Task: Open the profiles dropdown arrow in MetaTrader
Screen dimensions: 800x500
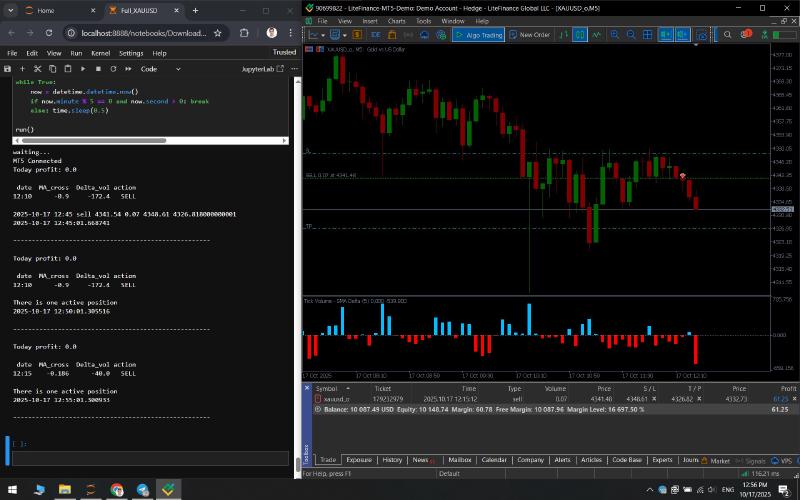Action: tap(345, 35)
